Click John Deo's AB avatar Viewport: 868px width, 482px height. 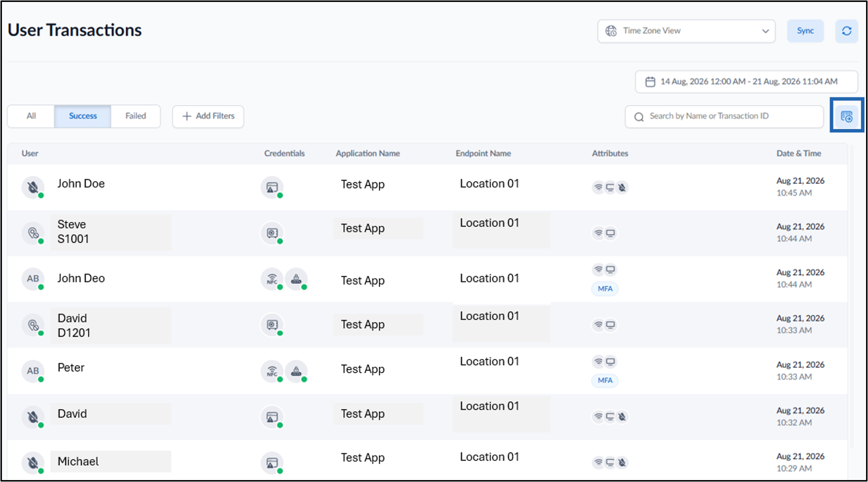click(33, 279)
